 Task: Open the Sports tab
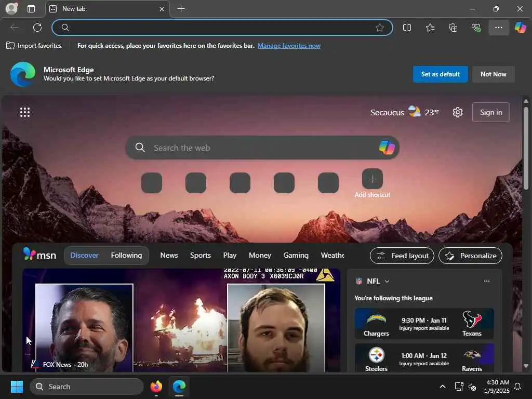coord(200,255)
